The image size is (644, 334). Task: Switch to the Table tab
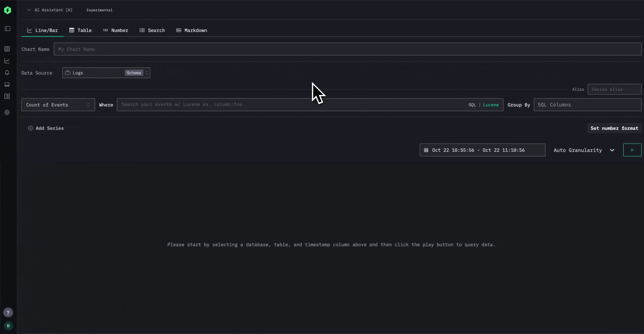80,30
